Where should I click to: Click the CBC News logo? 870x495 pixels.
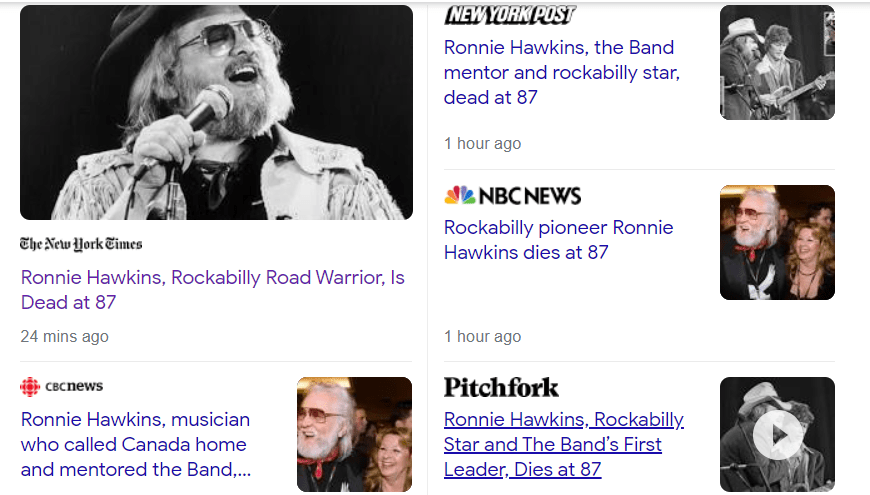tap(62, 387)
